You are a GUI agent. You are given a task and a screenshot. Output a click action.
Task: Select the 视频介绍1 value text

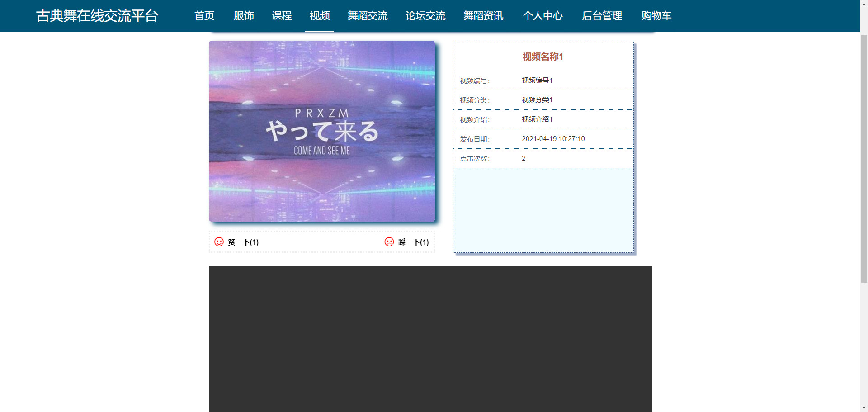click(x=537, y=119)
